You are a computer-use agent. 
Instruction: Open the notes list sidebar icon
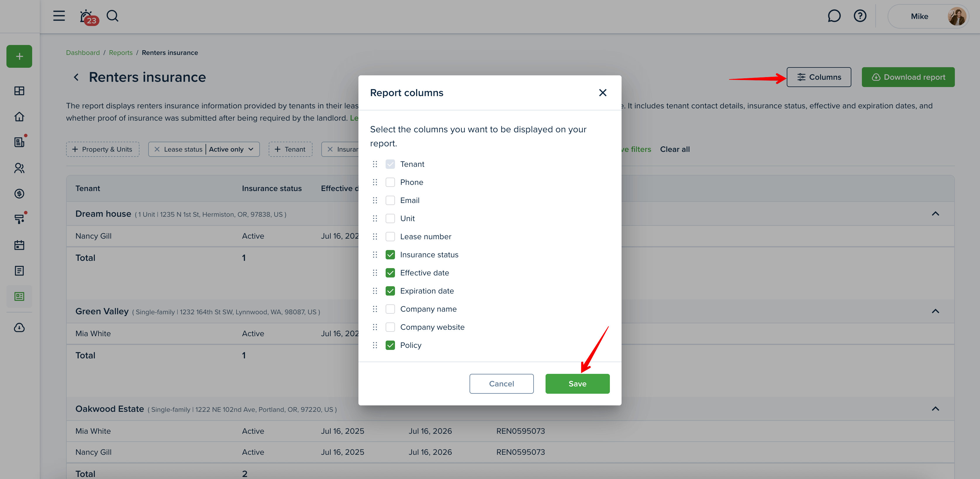[x=19, y=271]
